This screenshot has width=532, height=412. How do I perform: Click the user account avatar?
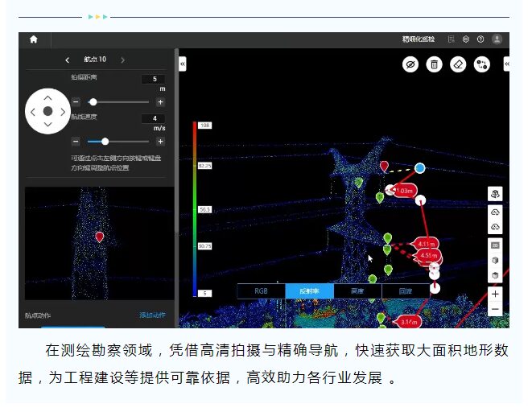(497, 39)
